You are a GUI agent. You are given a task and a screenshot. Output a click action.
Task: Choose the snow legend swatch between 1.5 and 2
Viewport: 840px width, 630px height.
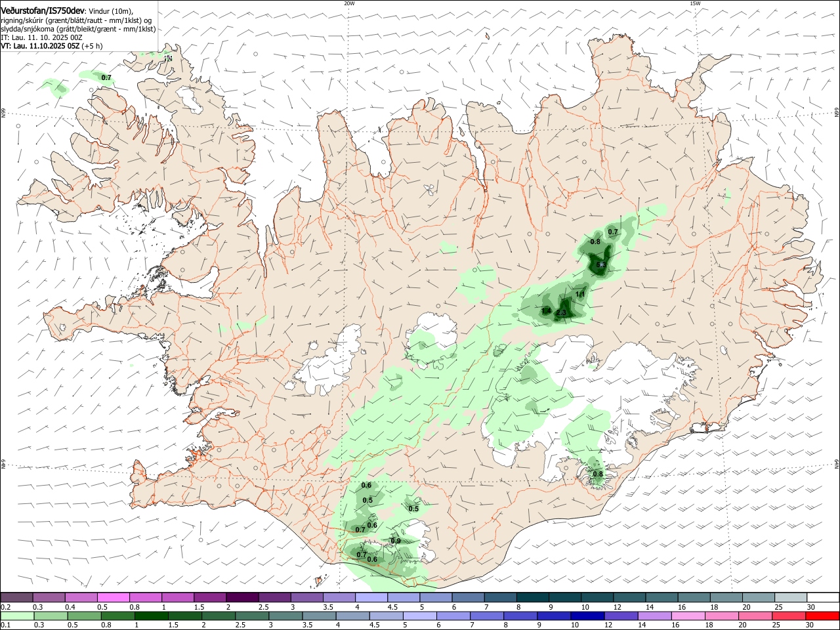(210, 597)
